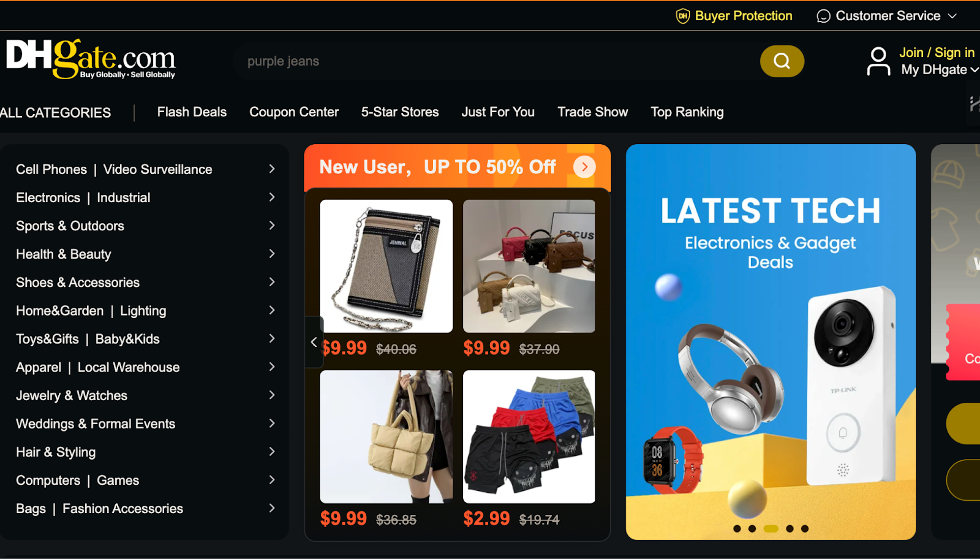Go to the Coupon Center tab
This screenshot has height=559, width=980.
(294, 112)
